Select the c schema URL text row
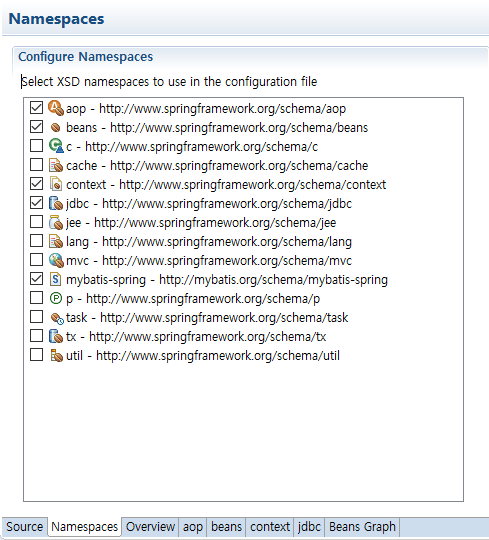 192,147
